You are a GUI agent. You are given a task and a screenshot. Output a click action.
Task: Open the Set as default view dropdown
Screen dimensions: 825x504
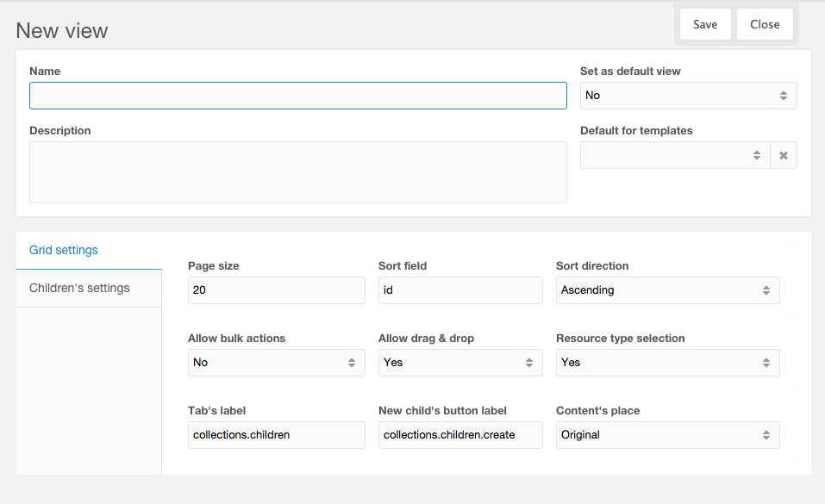(x=688, y=96)
